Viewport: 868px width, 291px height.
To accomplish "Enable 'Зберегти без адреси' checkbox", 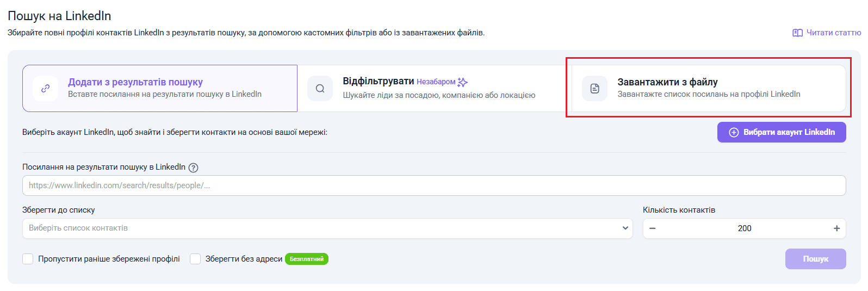I will [195, 259].
